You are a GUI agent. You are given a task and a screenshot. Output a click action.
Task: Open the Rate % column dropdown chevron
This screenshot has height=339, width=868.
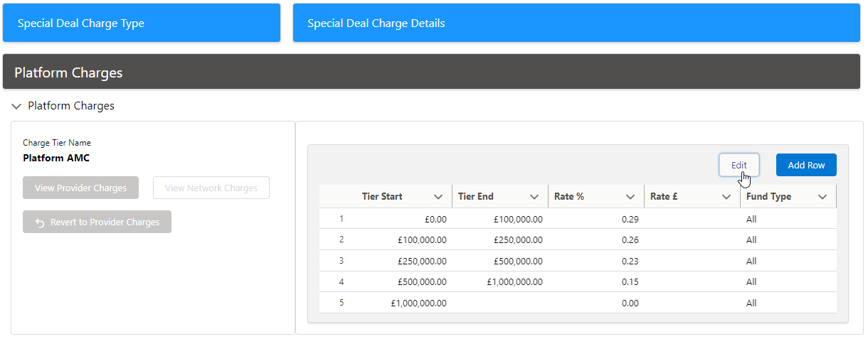tap(630, 197)
